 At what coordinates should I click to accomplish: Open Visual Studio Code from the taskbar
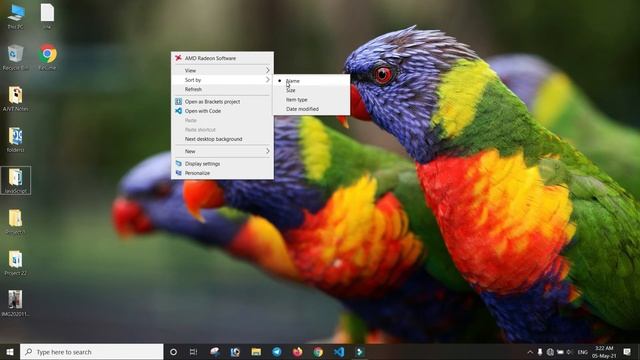pos(339,352)
